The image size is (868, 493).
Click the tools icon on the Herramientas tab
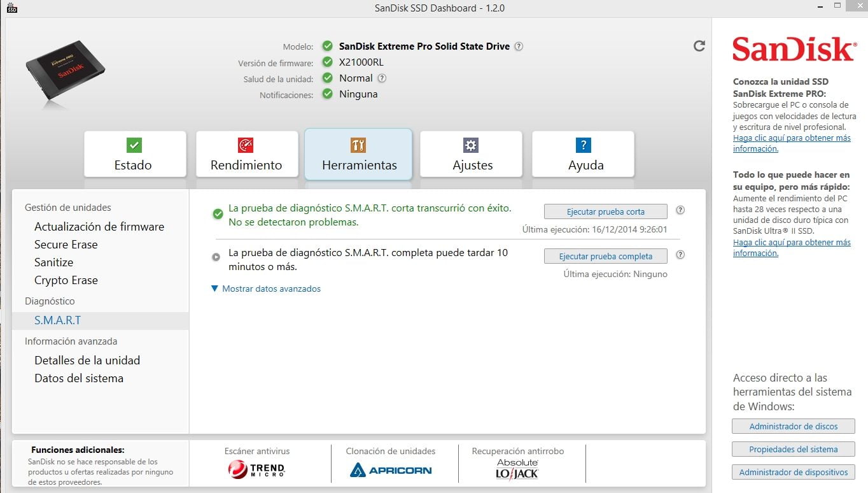[x=358, y=145]
